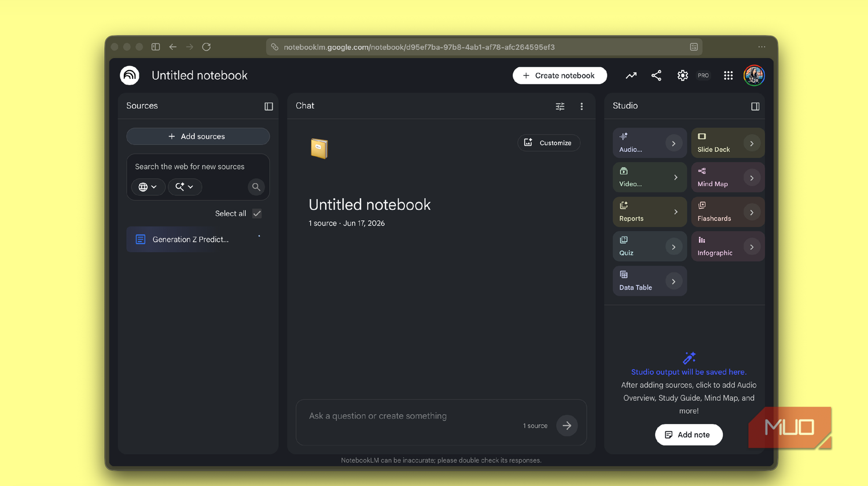Share the notebook via share icon
Screen dimensions: 868x486
click(656, 75)
